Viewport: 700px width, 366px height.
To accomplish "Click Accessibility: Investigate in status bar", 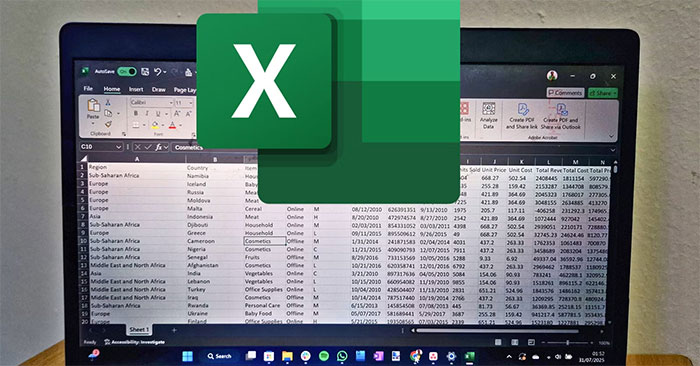I will [x=134, y=342].
